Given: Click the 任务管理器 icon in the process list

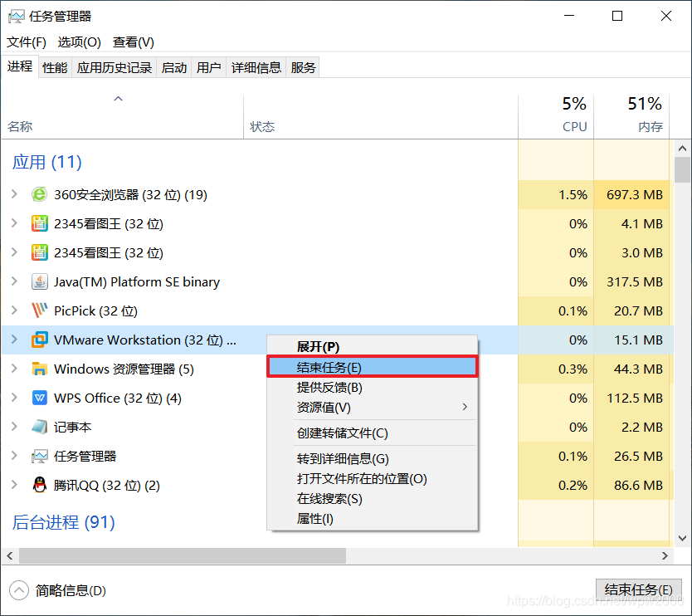Looking at the screenshot, I should [39, 456].
